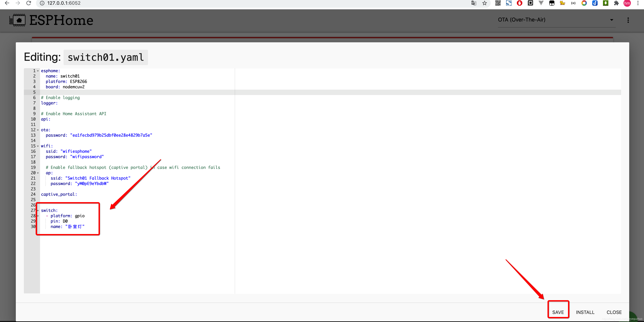The height and width of the screenshot is (322, 644).
Task: Click the QR code extension icon
Action: point(498,3)
